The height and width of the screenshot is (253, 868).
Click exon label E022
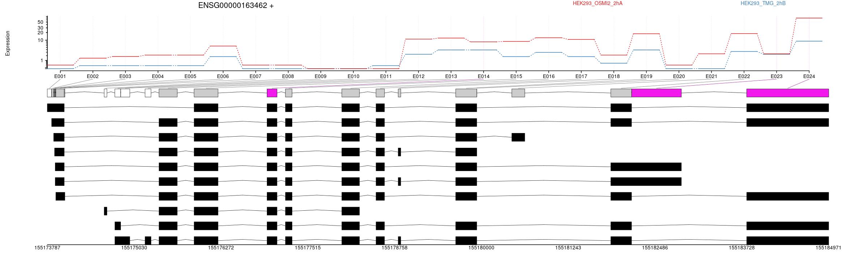coord(744,76)
